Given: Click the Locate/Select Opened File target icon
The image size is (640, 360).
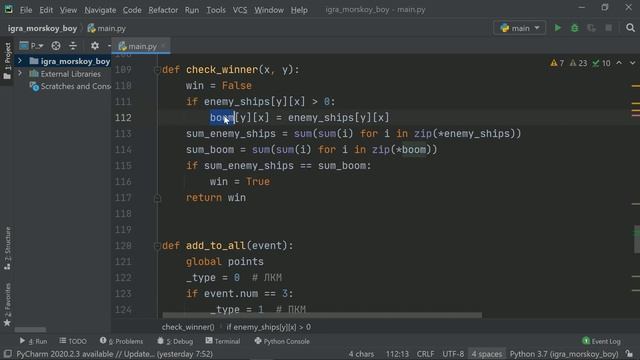Looking at the screenshot, I should coord(56,46).
